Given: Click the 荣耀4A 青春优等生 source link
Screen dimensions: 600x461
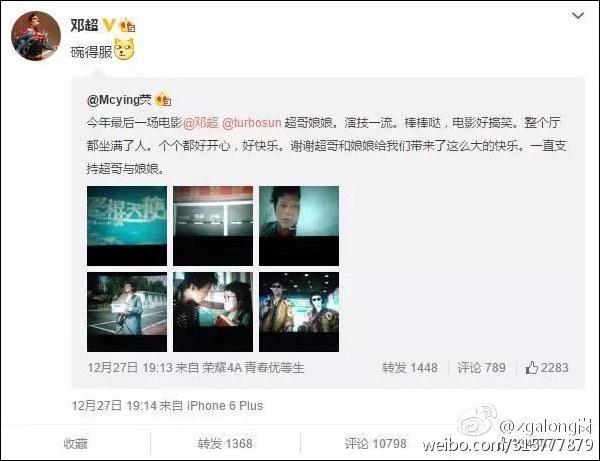Looking at the screenshot, I should [253, 368].
